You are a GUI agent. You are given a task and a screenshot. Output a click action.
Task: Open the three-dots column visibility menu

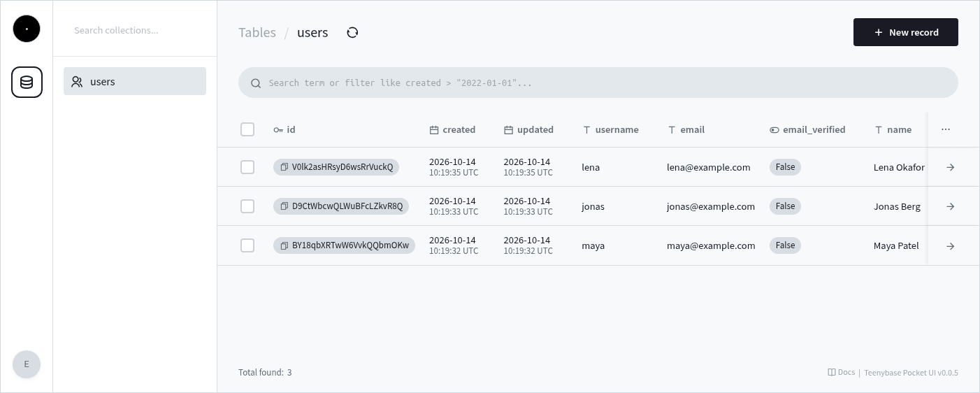pos(946,129)
